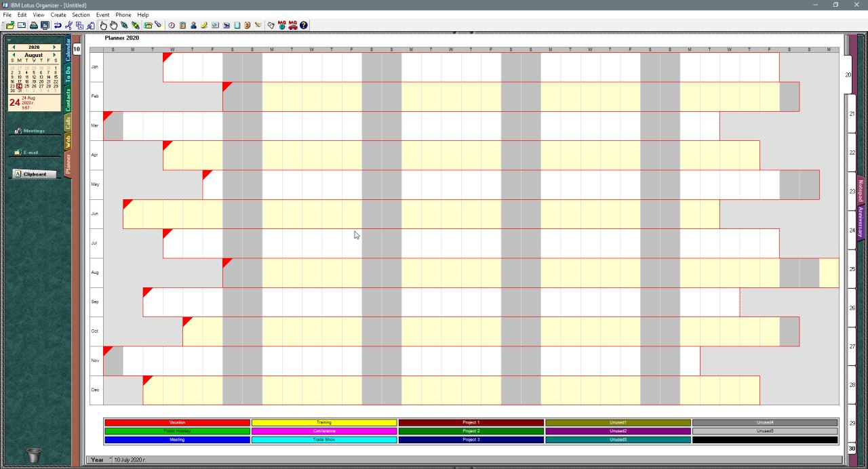Click the notepad page toolbar icon
Screen dimensions: 868x469
pos(237,25)
